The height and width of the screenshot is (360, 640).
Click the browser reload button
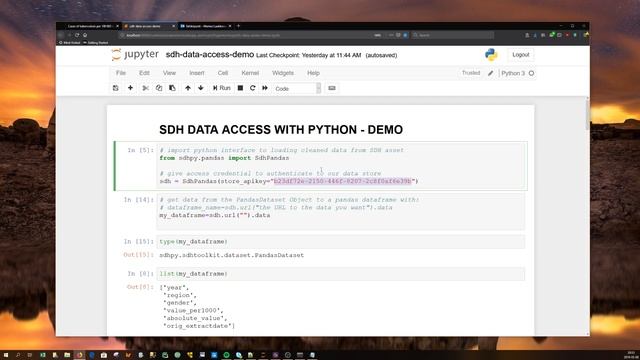click(77, 36)
